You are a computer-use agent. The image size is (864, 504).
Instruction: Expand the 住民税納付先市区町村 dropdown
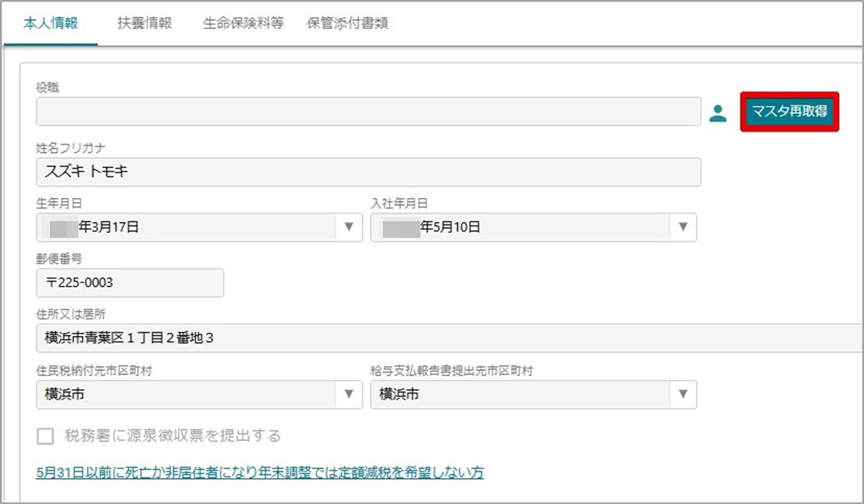point(349,394)
